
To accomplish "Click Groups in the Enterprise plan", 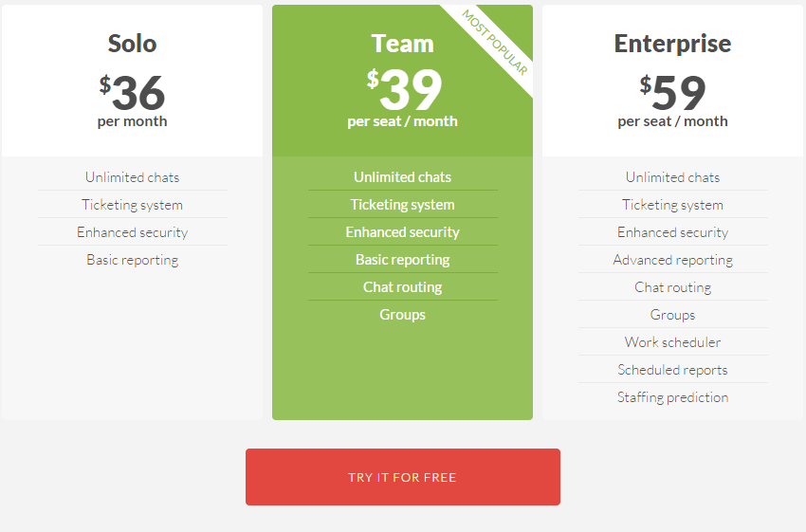I will click(672, 315).
